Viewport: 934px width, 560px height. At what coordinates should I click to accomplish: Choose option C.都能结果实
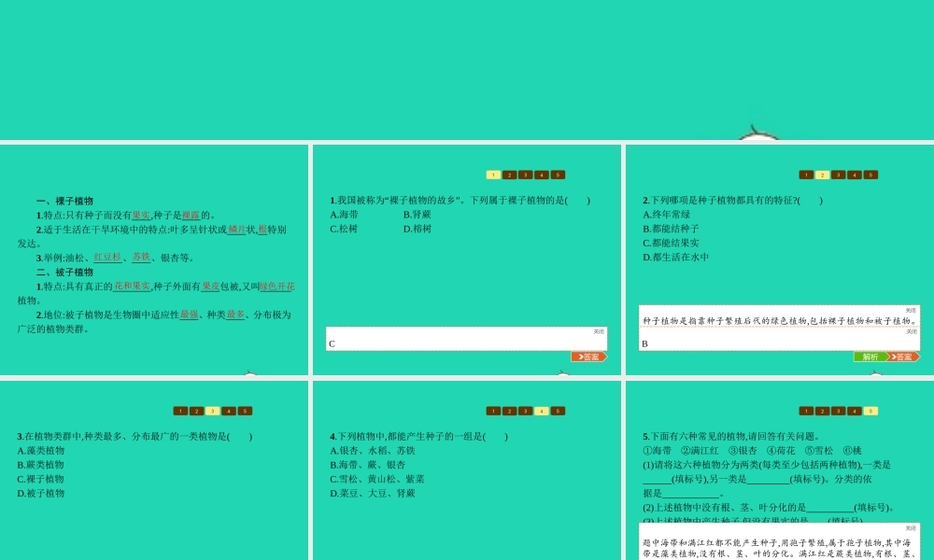[x=671, y=244]
